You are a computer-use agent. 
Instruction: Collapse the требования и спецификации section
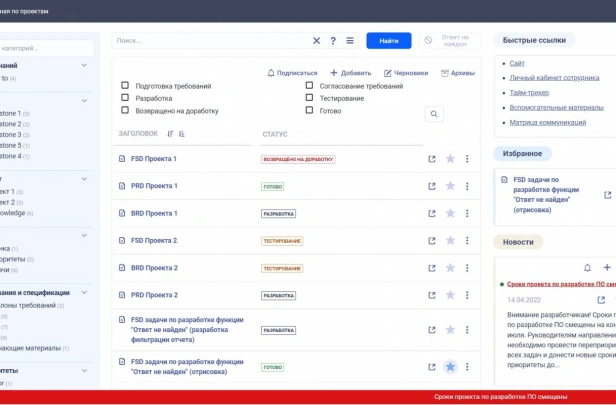coord(84,292)
